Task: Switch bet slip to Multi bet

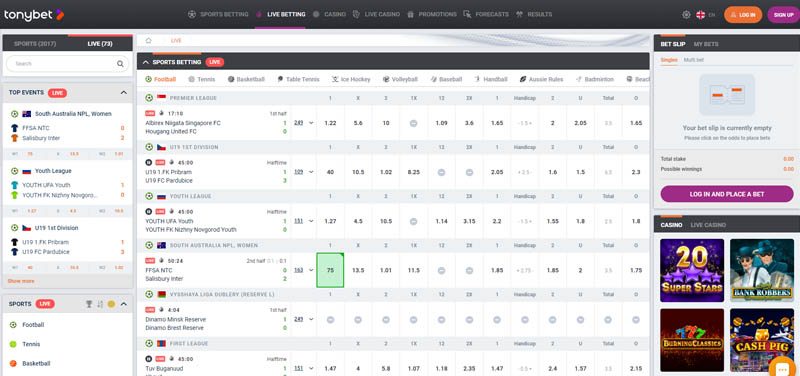Action: (x=693, y=60)
